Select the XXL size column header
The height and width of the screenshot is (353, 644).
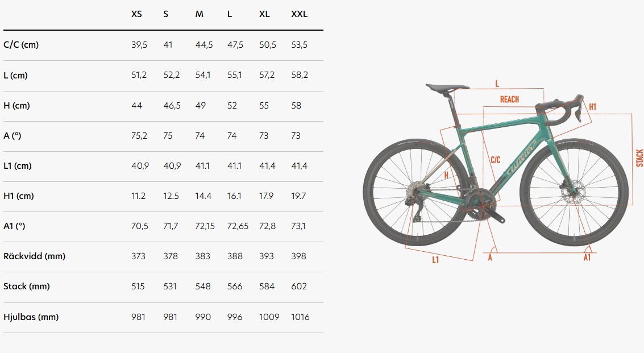pyautogui.click(x=299, y=14)
